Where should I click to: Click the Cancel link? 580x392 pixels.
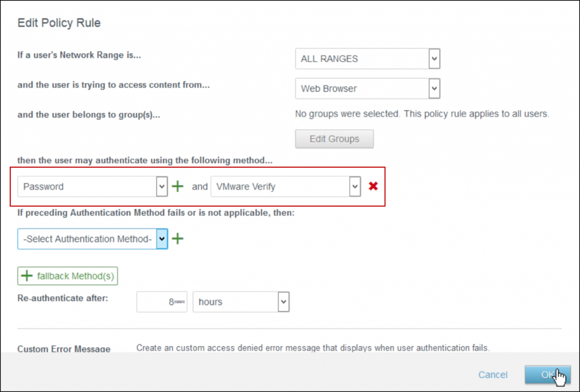click(492, 374)
